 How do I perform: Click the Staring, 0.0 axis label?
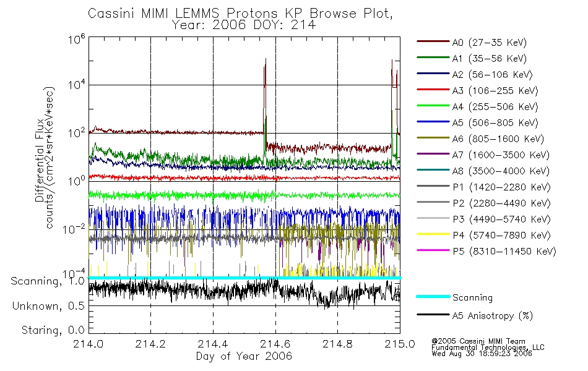(53, 330)
